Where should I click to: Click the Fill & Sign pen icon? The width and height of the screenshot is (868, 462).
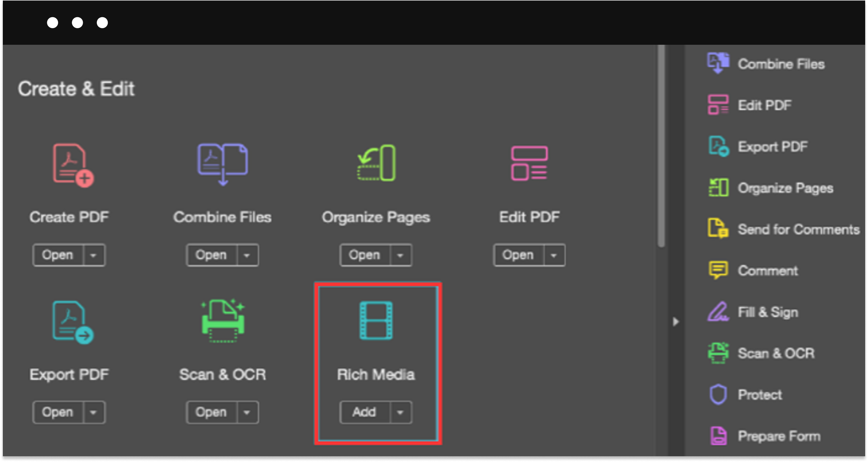(718, 312)
